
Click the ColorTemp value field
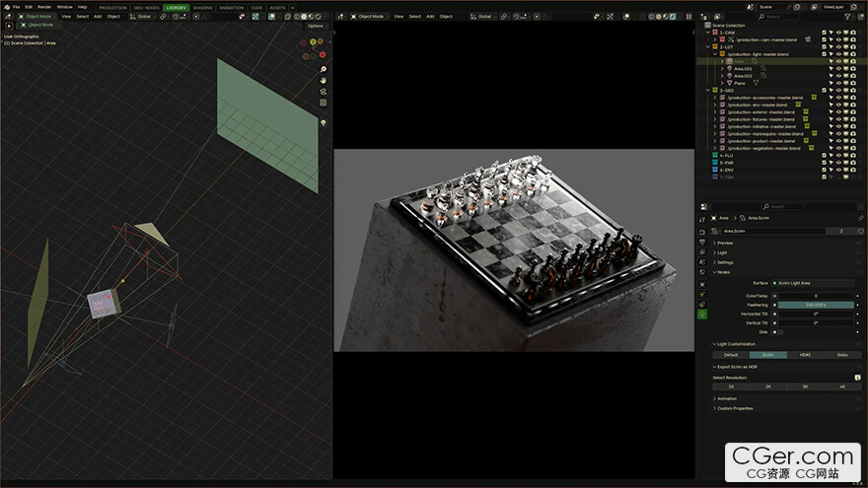pos(816,296)
